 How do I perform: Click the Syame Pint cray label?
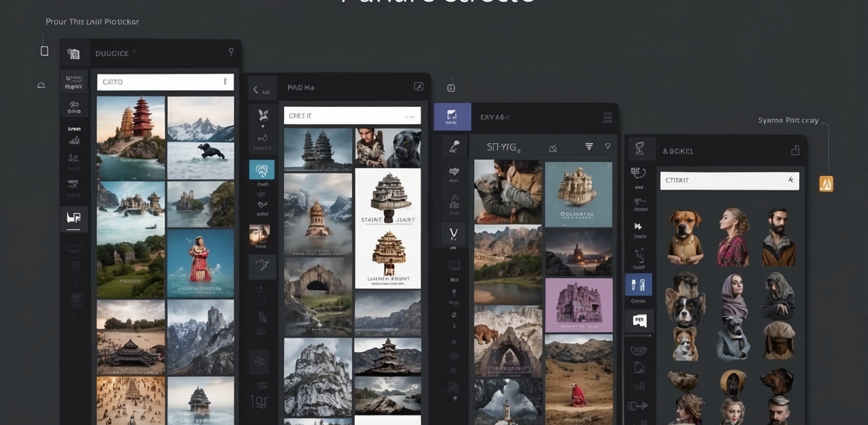click(788, 120)
